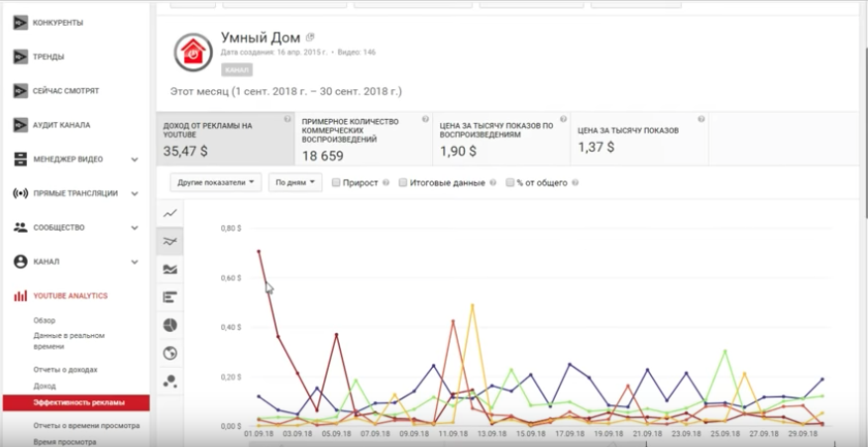The height and width of the screenshot is (447, 868).
Task: Click the help icon next to Итоговые данные
Action: (493, 182)
